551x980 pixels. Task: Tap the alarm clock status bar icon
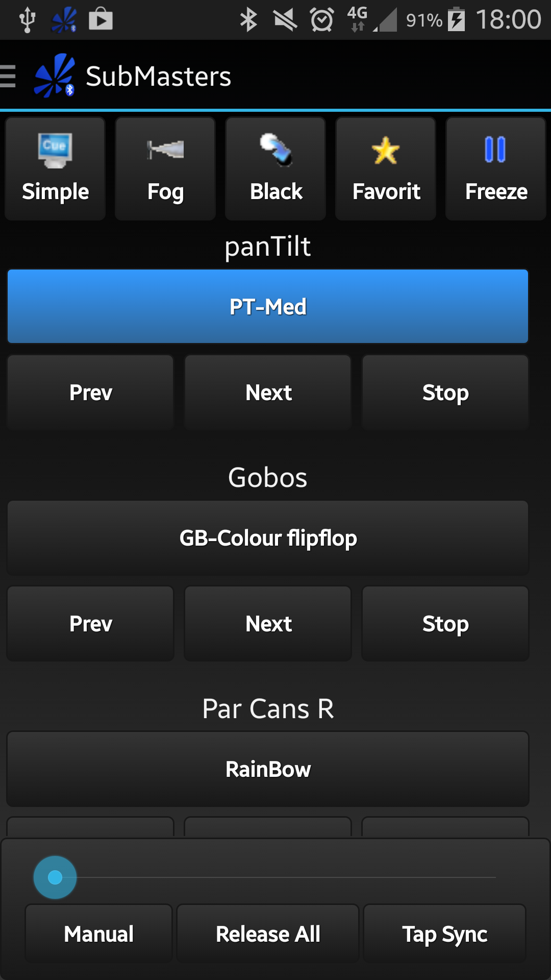[x=322, y=20]
